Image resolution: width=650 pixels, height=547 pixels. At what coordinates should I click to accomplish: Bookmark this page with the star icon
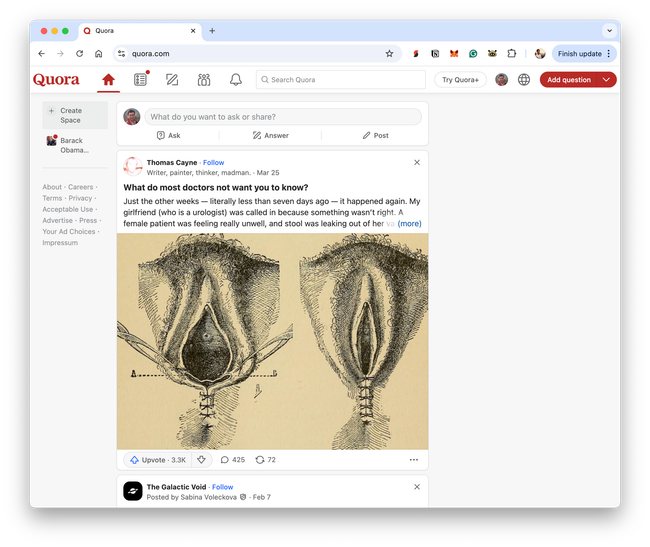pos(389,54)
